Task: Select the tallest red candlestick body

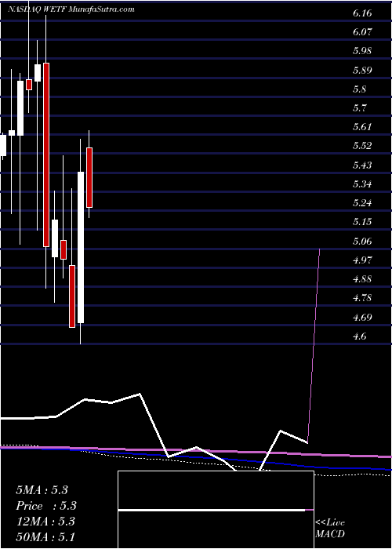Action: point(46,155)
